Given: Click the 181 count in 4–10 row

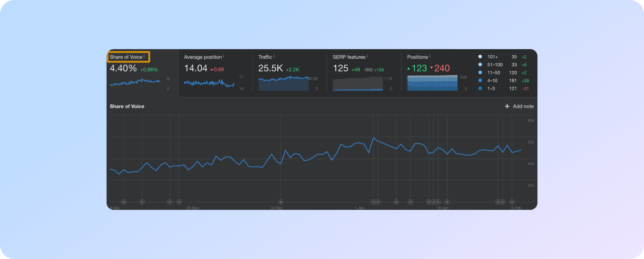Looking at the screenshot, I should 513,80.
